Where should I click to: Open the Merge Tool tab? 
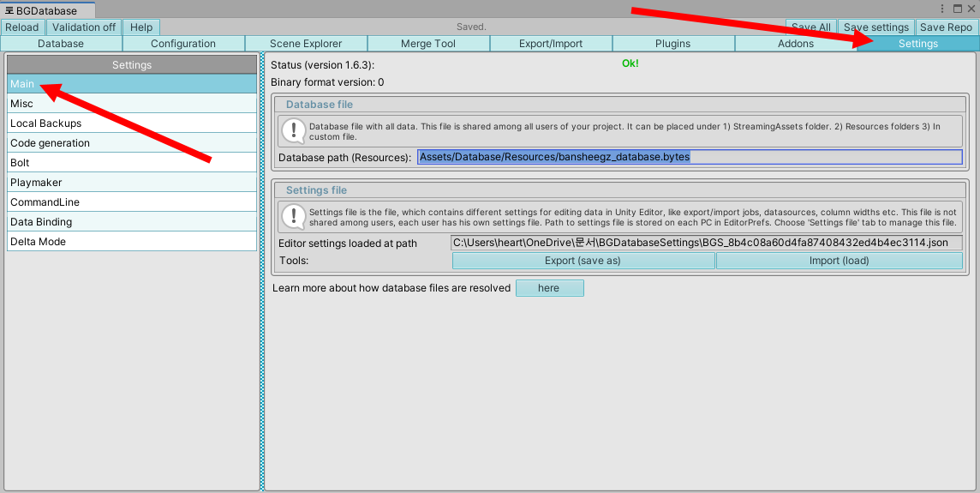point(428,43)
